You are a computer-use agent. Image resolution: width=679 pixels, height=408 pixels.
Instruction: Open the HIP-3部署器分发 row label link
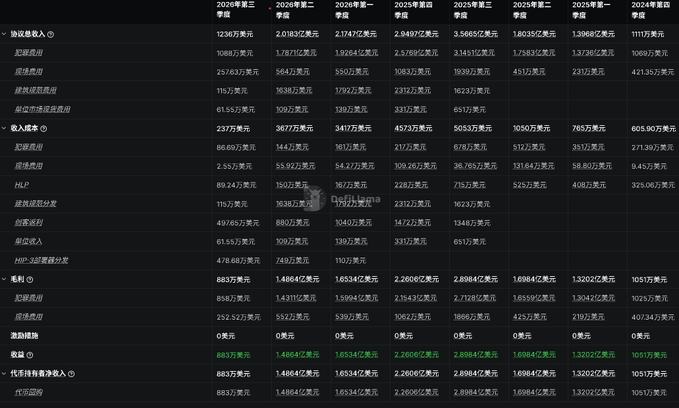[41, 260]
